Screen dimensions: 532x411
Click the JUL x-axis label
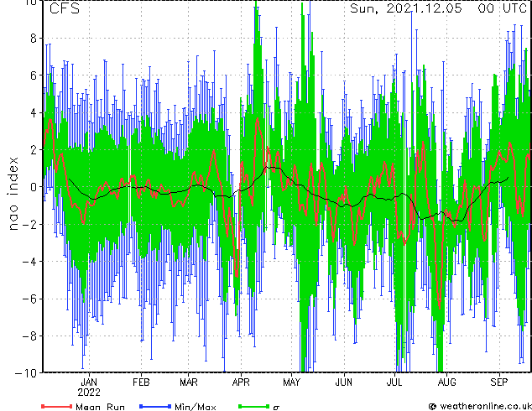(394, 382)
